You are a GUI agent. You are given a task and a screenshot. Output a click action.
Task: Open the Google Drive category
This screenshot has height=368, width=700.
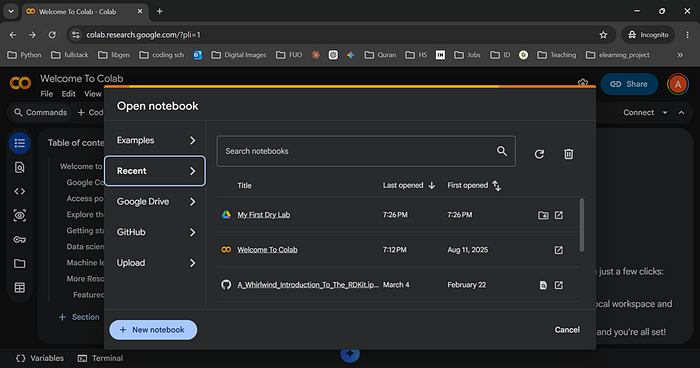(x=155, y=202)
